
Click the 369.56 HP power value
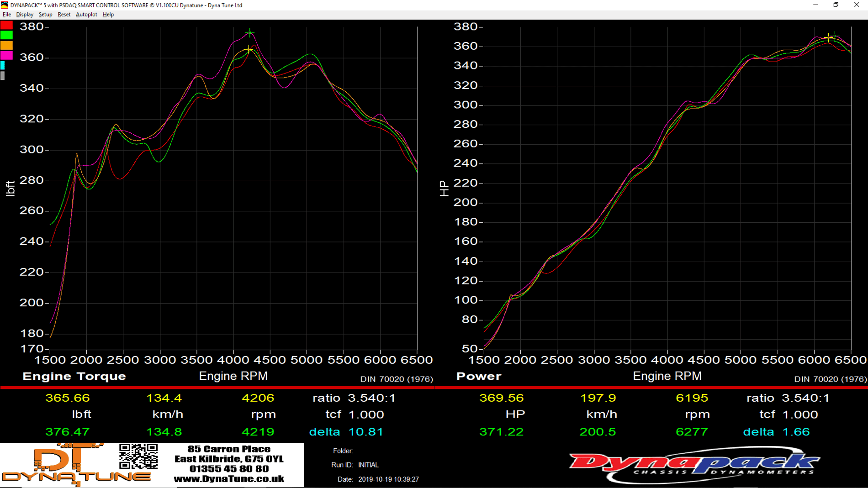(502, 398)
